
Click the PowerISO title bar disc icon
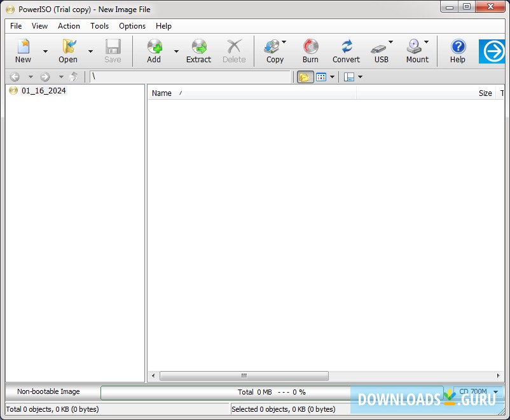click(10, 10)
